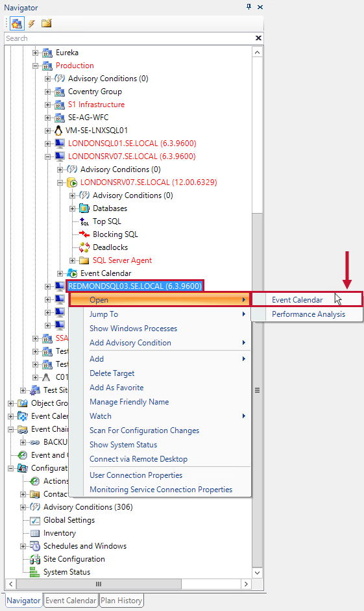
Task: Click the Schedules and Windows clock icon
Action: (35, 546)
